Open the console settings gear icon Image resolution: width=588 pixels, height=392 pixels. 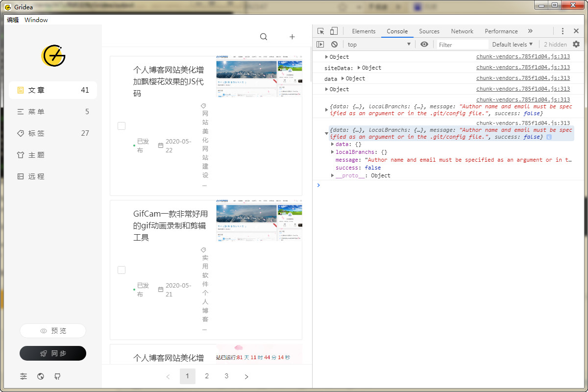(576, 44)
